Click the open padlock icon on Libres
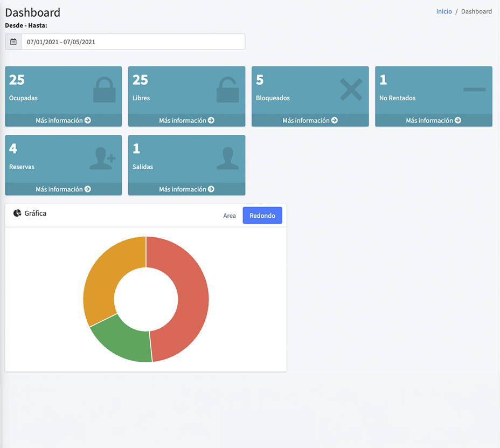The height and width of the screenshot is (448, 500). (x=227, y=89)
